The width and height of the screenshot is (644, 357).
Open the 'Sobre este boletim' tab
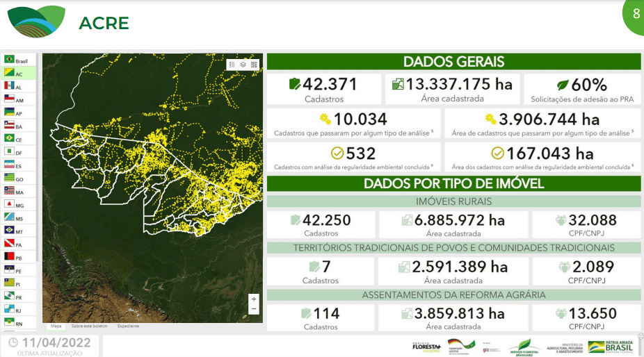(89, 326)
